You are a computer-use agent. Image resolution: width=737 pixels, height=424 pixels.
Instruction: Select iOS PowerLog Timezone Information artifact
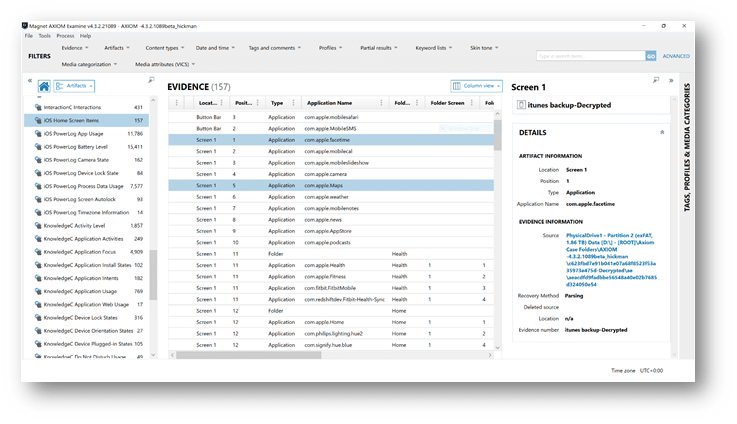coord(87,212)
